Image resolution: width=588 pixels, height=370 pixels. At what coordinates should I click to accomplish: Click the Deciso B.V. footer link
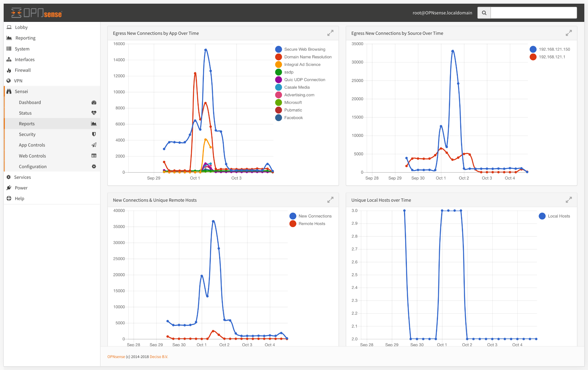click(x=159, y=357)
